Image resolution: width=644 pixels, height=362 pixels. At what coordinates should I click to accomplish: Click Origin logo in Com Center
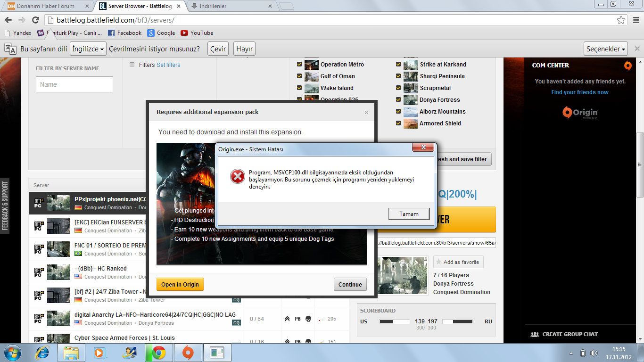(580, 113)
